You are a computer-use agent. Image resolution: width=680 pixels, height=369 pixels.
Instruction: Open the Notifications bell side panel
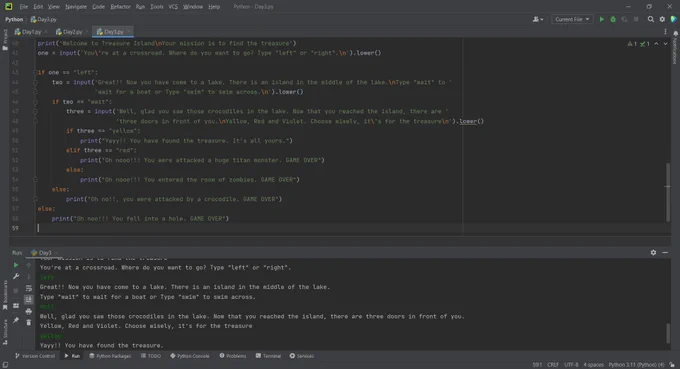675,46
